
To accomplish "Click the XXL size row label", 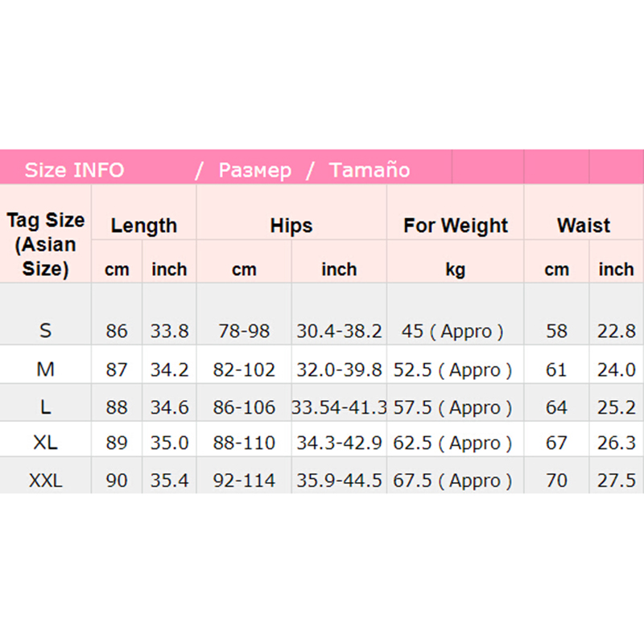I will [46, 481].
